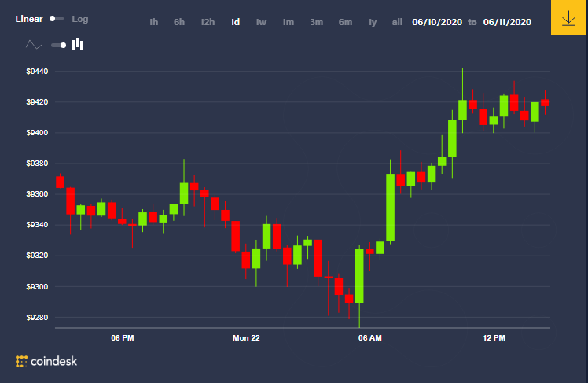Click the tall green candle after 06 AM

click(x=391, y=207)
